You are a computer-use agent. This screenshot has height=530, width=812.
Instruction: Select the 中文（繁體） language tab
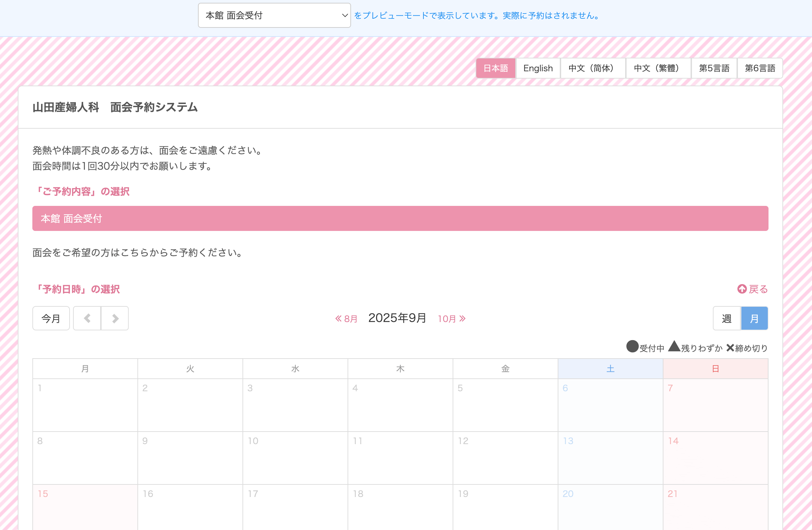658,68
